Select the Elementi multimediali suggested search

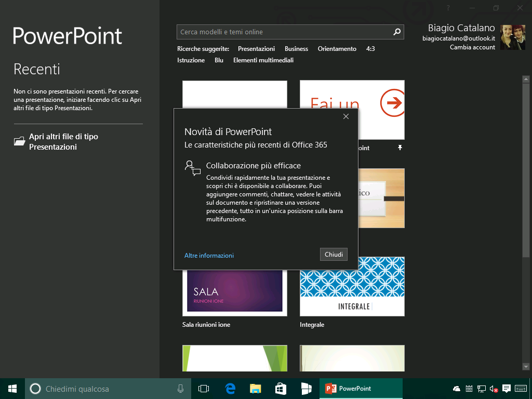(263, 60)
